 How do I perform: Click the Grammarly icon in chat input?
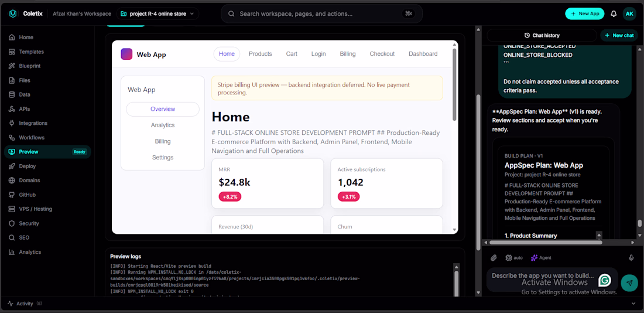click(x=605, y=281)
